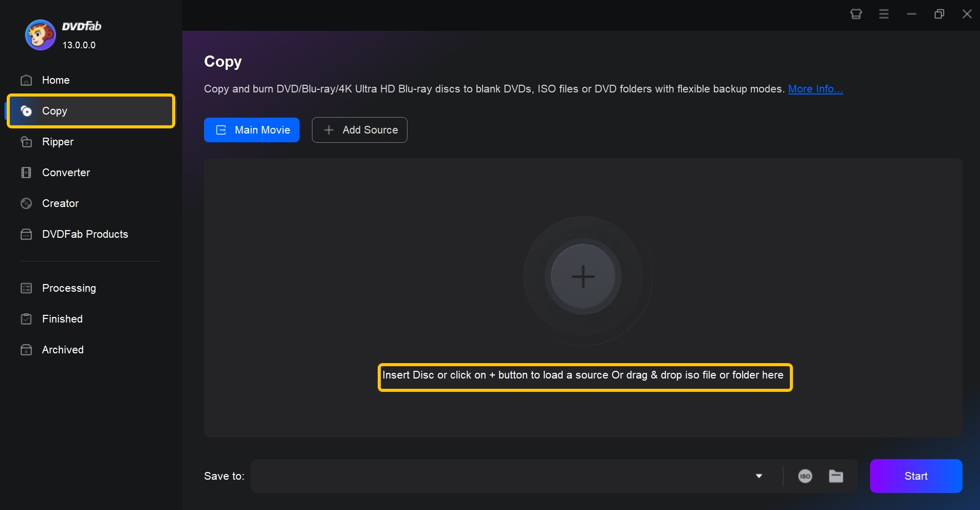This screenshot has height=510, width=980.
Task: Select the Copy disc icon in the sidebar
Action: pos(26,111)
